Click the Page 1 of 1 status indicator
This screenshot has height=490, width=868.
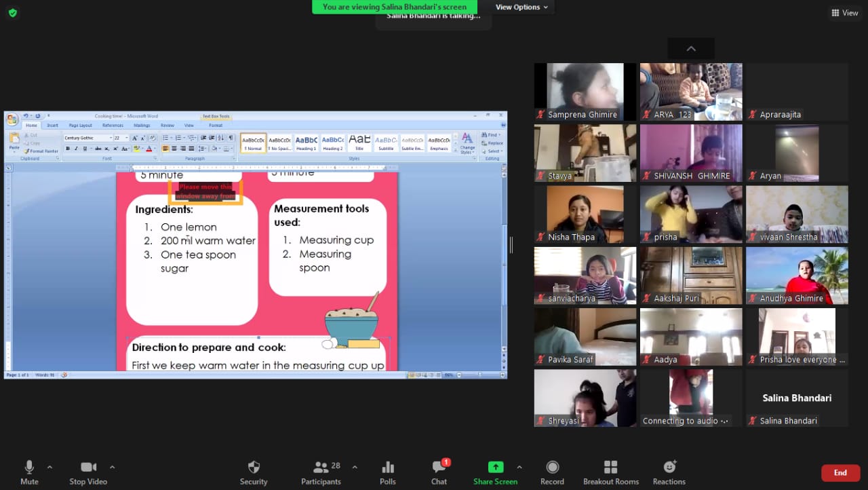(18, 375)
